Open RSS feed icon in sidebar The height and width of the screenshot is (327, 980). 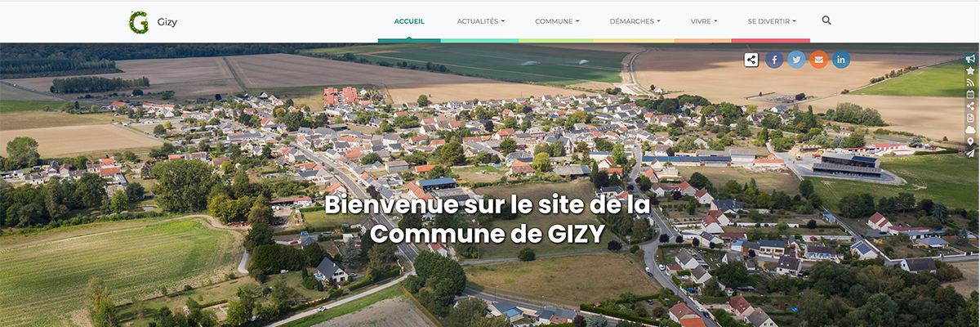tap(970, 83)
